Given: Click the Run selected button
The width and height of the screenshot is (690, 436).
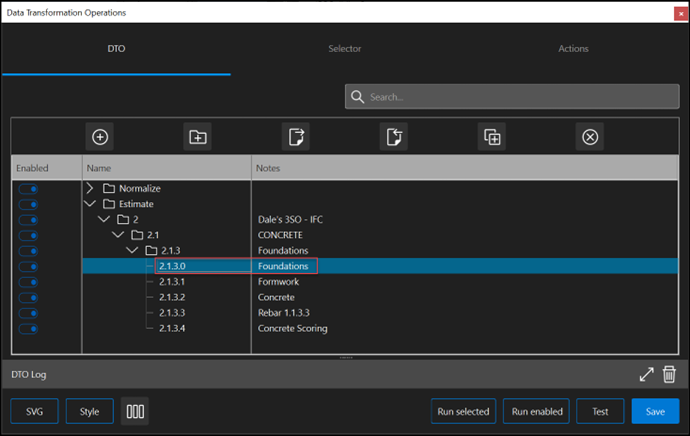Looking at the screenshot, I should [463, 411].
